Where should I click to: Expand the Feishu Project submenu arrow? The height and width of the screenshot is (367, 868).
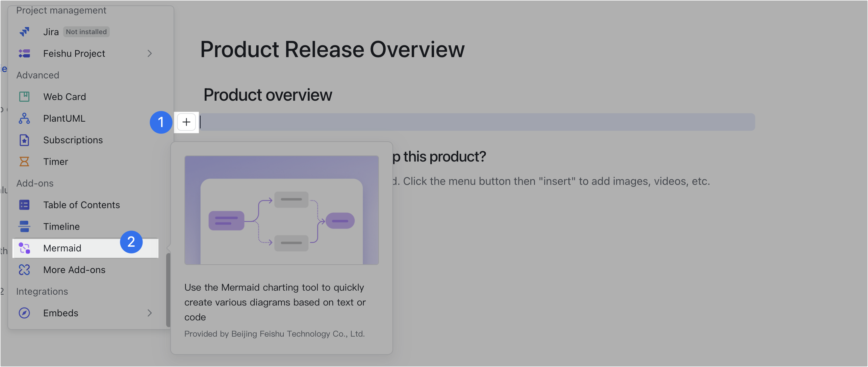tap(150, 53)
